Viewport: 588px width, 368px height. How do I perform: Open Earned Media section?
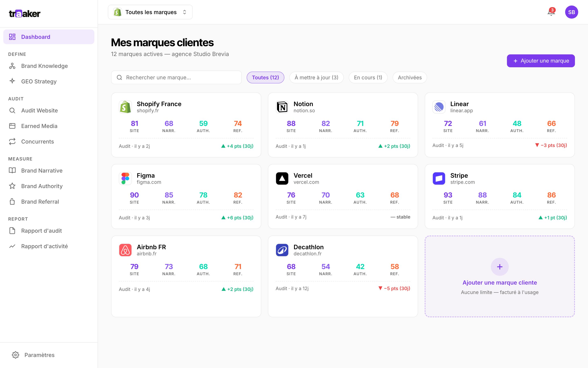tap(49, 126)
